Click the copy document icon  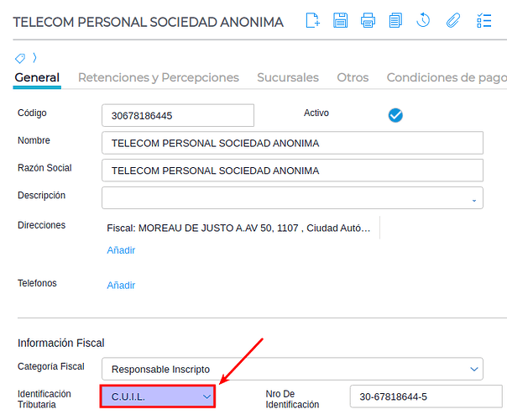coord(395,21)
